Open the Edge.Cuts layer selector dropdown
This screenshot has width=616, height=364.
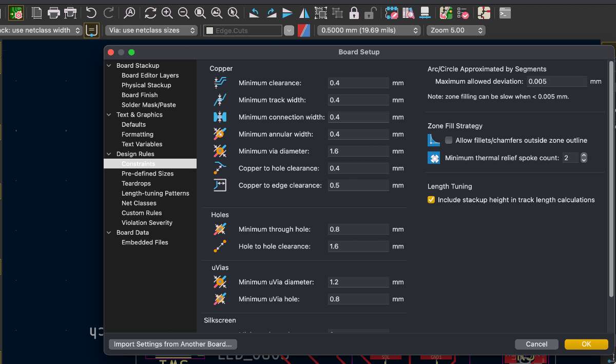click(x=289, y=30)
